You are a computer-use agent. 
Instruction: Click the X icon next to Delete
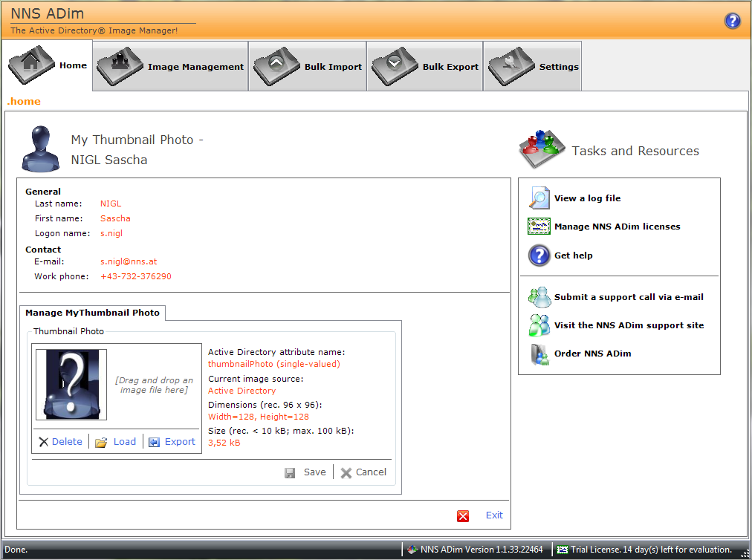(43, 442)
